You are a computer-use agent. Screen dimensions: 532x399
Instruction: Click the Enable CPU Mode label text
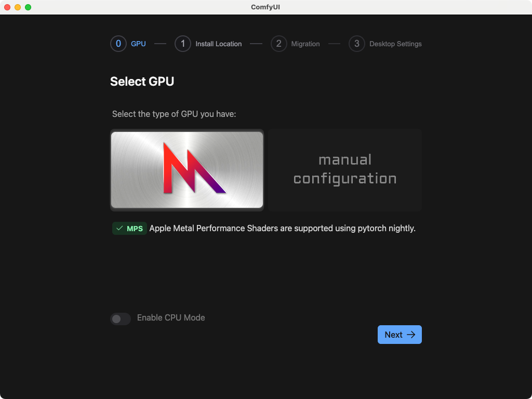point(171,317)
